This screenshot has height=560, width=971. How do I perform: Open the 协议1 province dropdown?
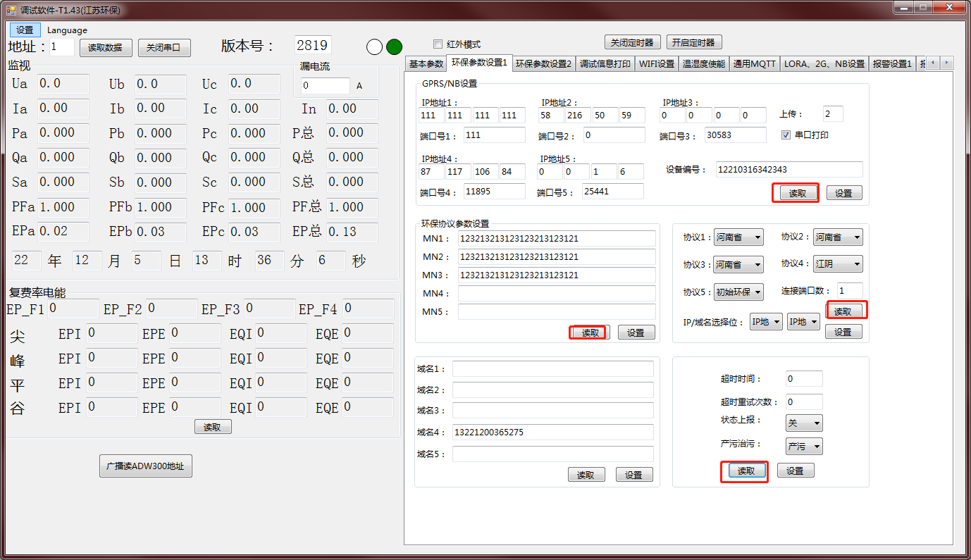click(x=738, y=237)
